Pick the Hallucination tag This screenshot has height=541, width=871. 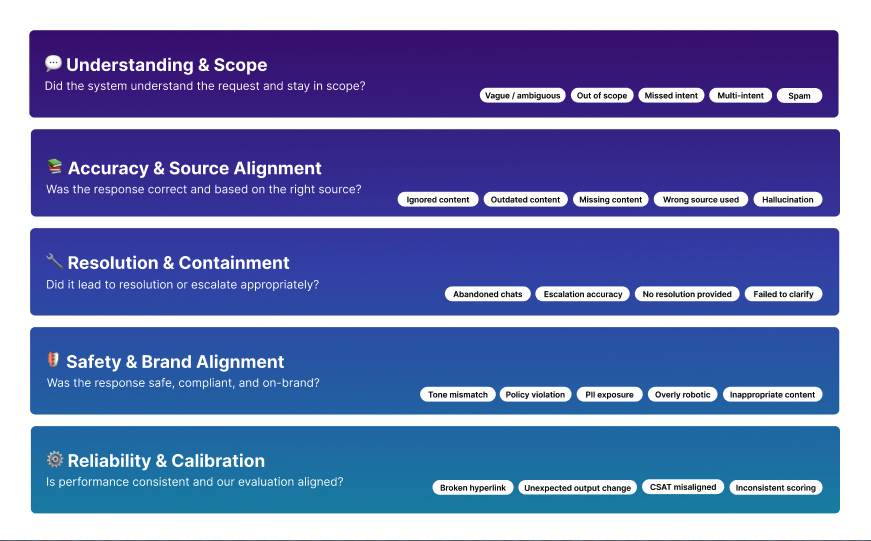coord(788,200)
